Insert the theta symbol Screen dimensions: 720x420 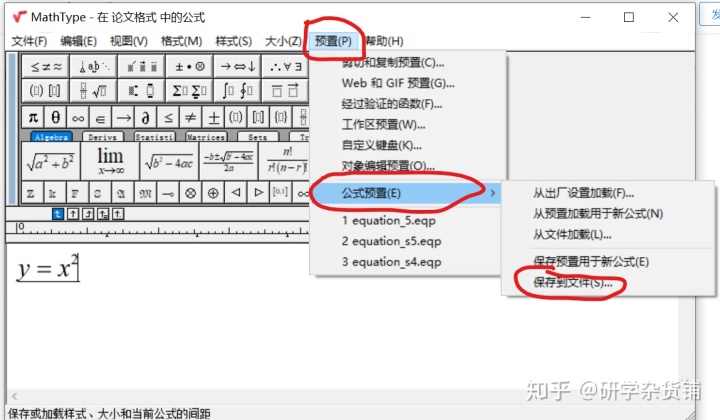pos(55,118)
